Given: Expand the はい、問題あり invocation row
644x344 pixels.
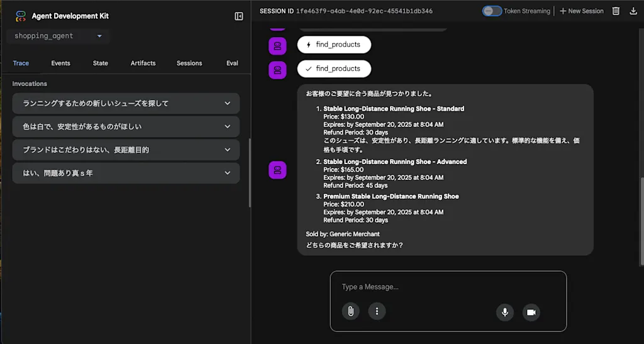Looking at the screenshot, I should click(x=126, y=173).
